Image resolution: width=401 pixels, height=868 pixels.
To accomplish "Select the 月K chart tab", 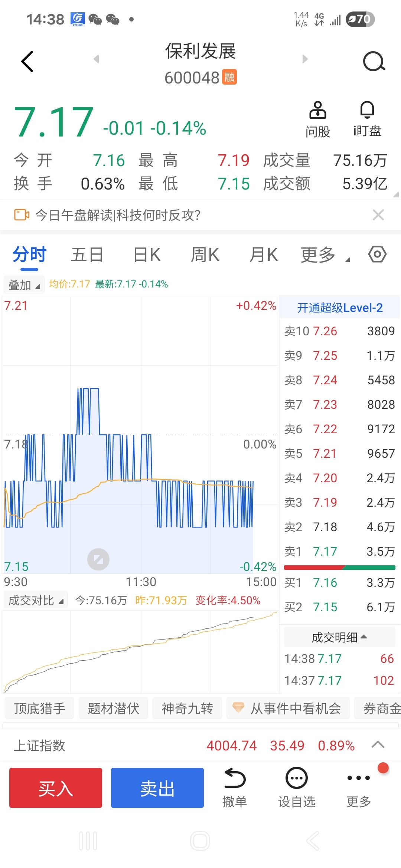I will [264, 255].
